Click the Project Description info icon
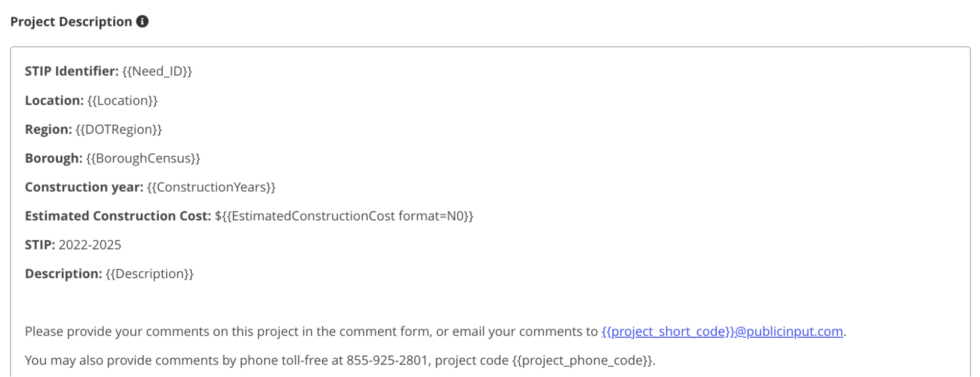 tap(142, 22)
